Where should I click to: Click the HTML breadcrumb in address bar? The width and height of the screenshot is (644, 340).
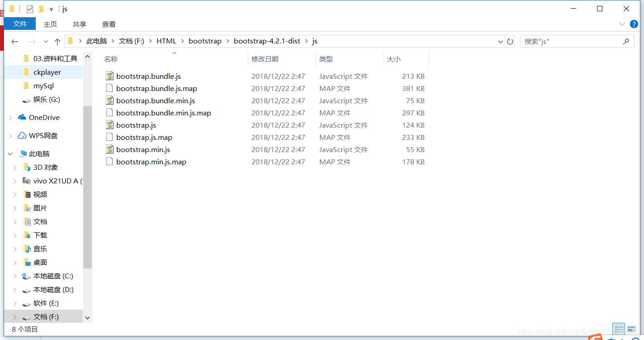[166, 41]
